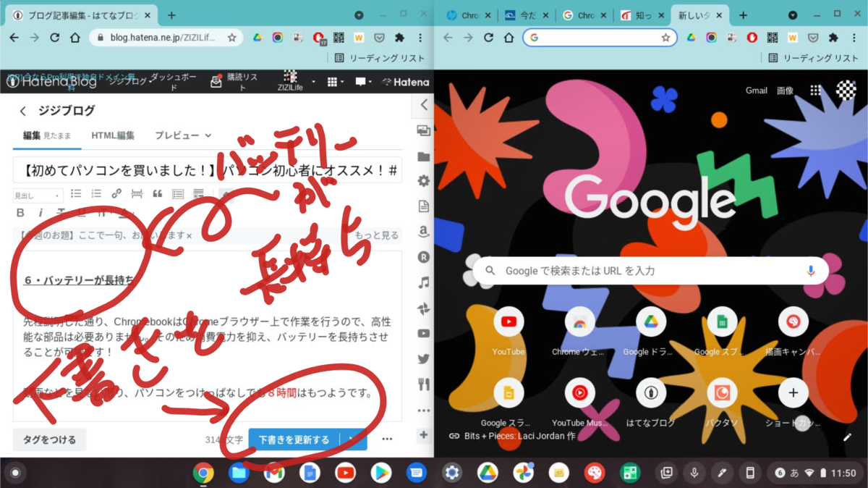The image size is (868, 488).
Task: Customize the new tab page with pencil icon
Action: (848, 437)
